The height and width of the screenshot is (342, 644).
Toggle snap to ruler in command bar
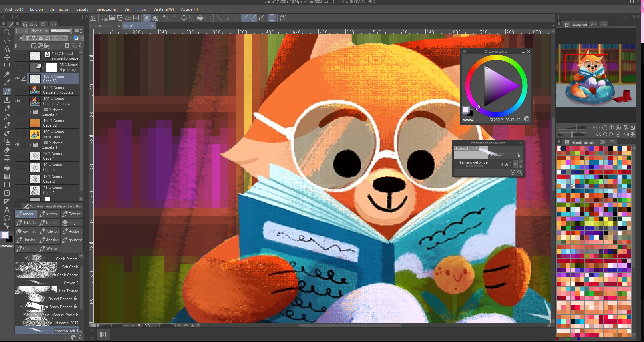coord(245,18)
